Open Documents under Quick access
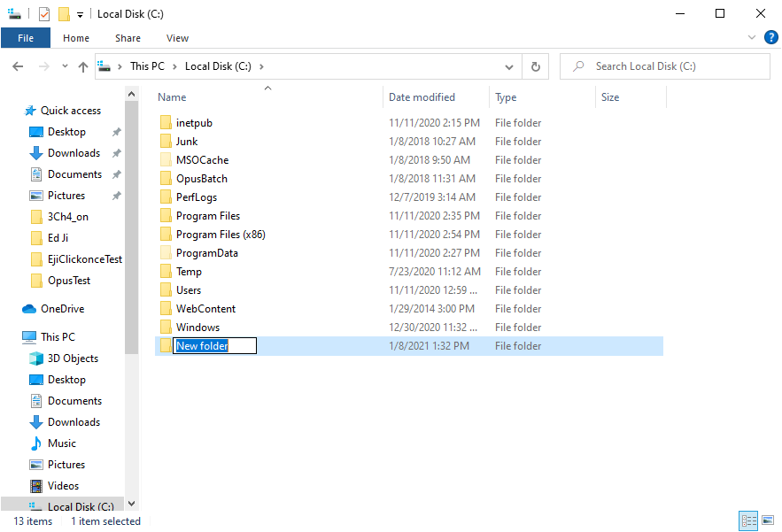Screen dimensions: 782x532 (74, 174)
